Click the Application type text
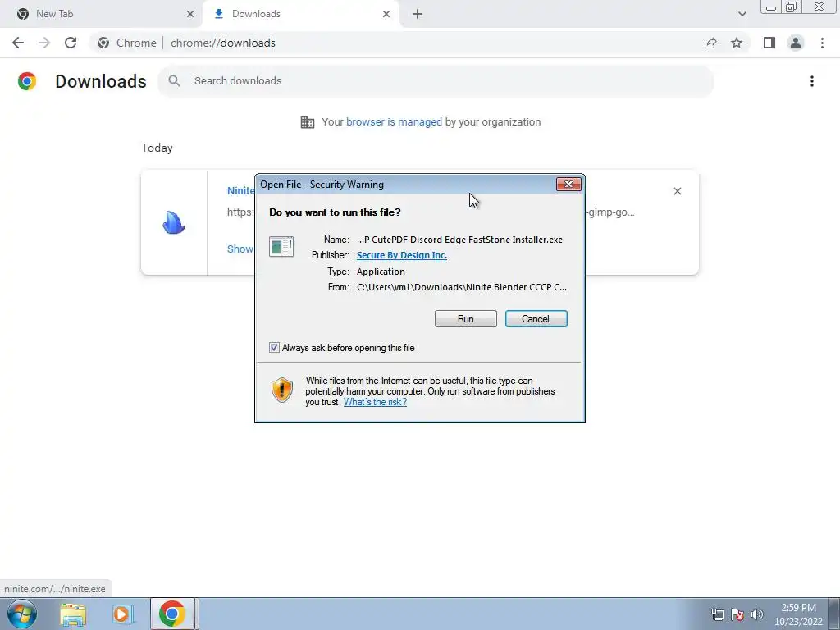Viewport: 840px width, 630px height. click(381, 272)
